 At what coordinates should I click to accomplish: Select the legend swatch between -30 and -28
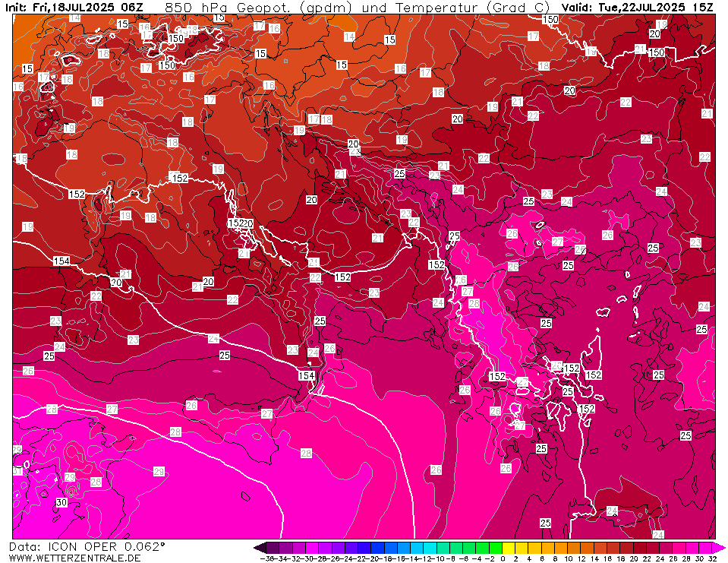pyautogui.click(x=313, y=548)
